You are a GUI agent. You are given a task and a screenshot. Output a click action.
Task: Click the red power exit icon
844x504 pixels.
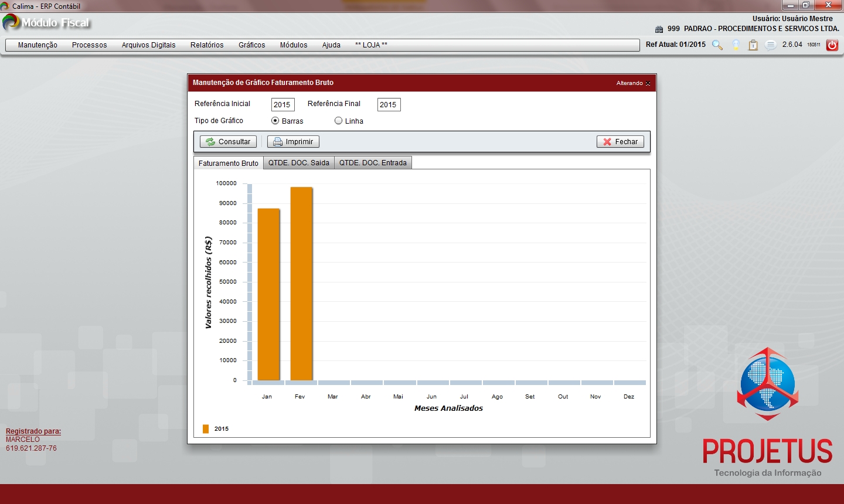(x=832, y=45)
